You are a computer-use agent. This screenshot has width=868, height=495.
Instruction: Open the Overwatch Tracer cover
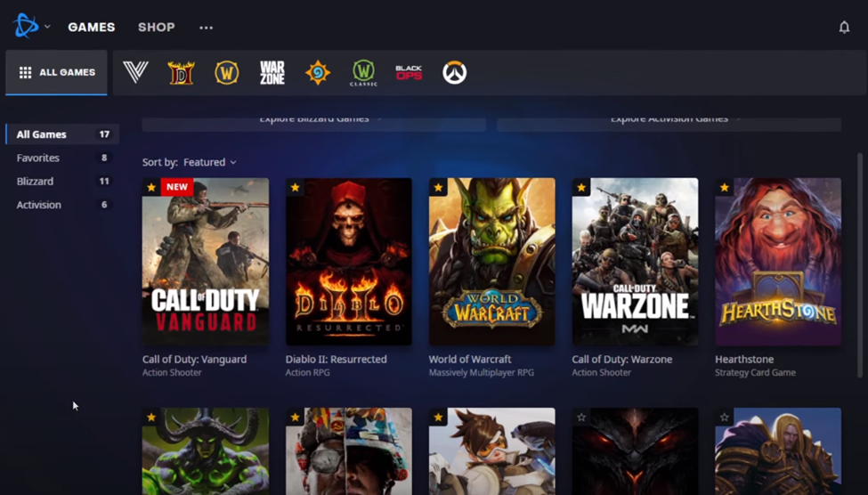click(x=492, y=451)
